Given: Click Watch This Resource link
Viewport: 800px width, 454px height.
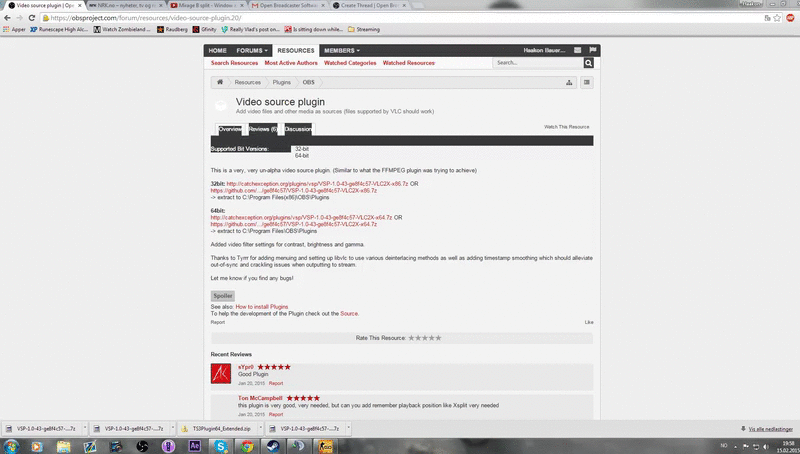Looking at the screenshot, I should [566, 127].
